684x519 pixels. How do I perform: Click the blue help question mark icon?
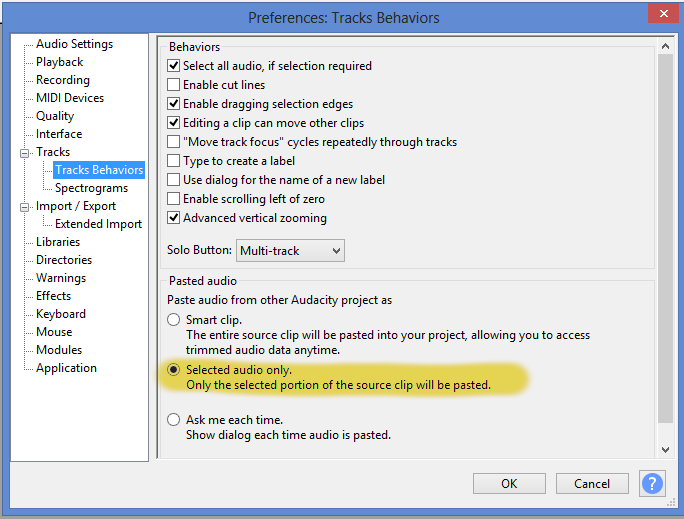point(652,483)
